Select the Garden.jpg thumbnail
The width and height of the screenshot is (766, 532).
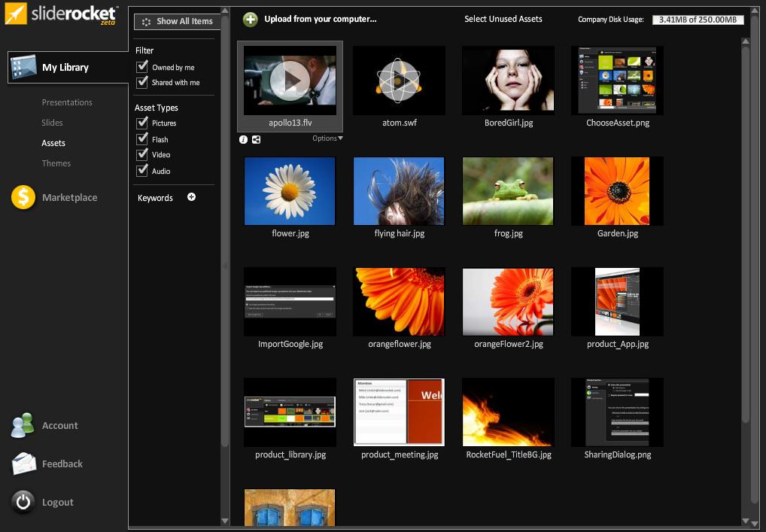pos(618,191)
